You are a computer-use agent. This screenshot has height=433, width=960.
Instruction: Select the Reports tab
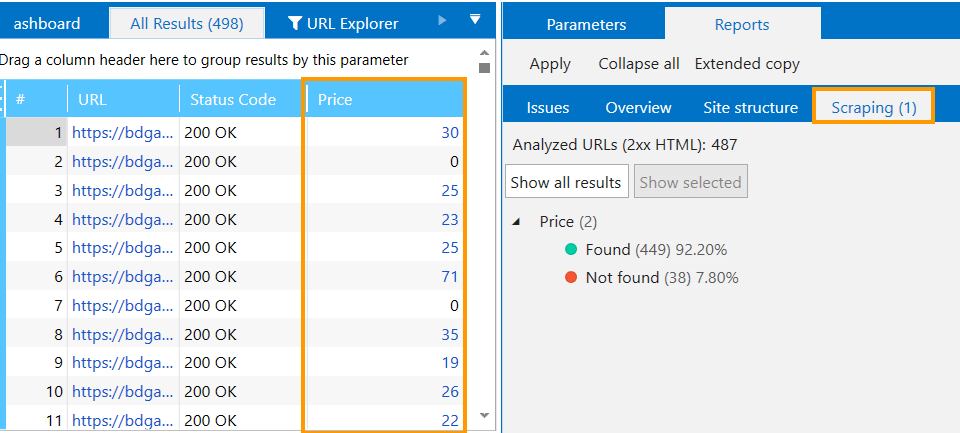(x=742, y=24)
